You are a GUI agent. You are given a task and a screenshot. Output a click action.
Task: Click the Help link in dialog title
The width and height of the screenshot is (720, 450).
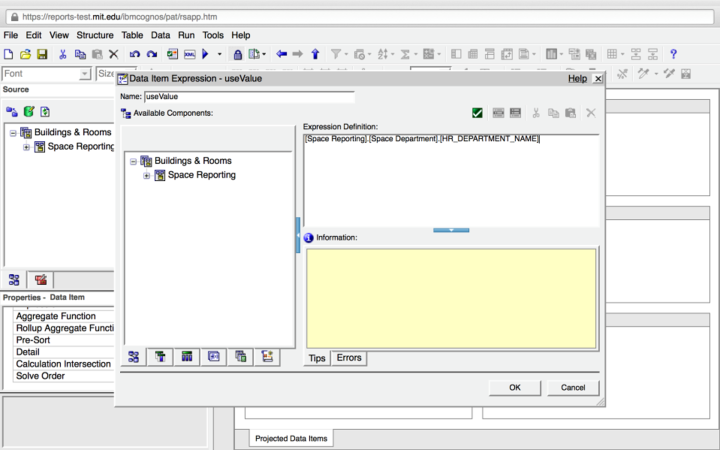coord(577,78)
